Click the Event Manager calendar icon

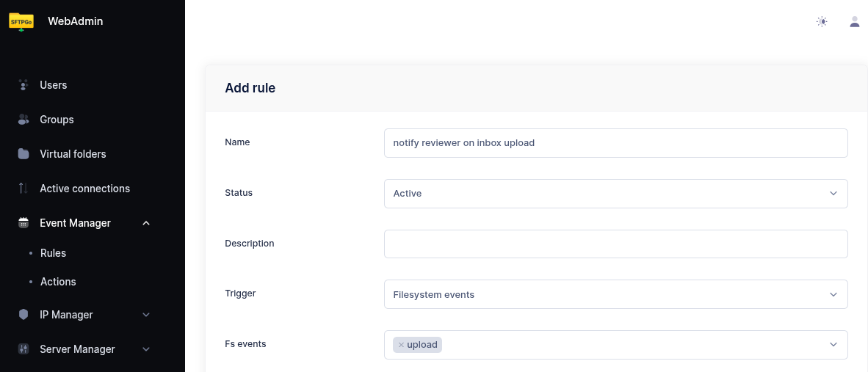coord(23,223)
